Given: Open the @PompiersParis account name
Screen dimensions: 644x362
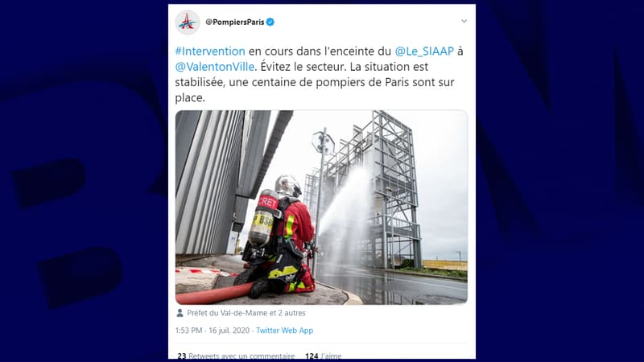Looking at the screenshot, I should pyautogui.click(x=235, y=23).
